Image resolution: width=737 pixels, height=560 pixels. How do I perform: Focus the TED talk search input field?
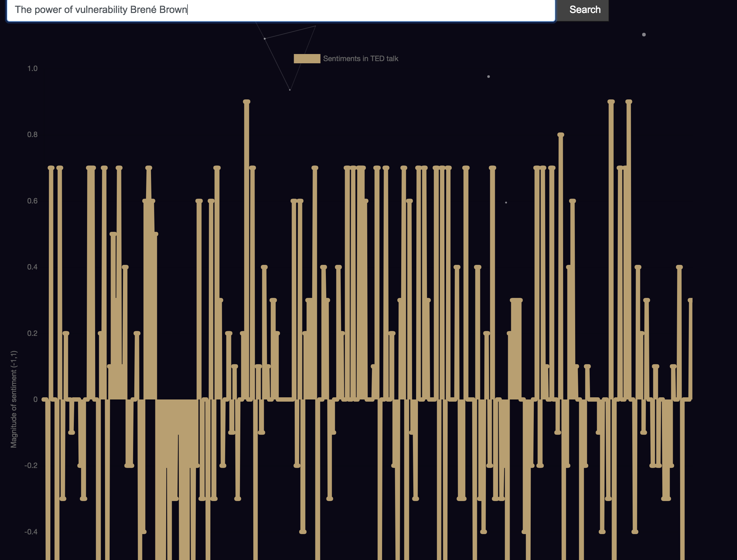[281, 10]
